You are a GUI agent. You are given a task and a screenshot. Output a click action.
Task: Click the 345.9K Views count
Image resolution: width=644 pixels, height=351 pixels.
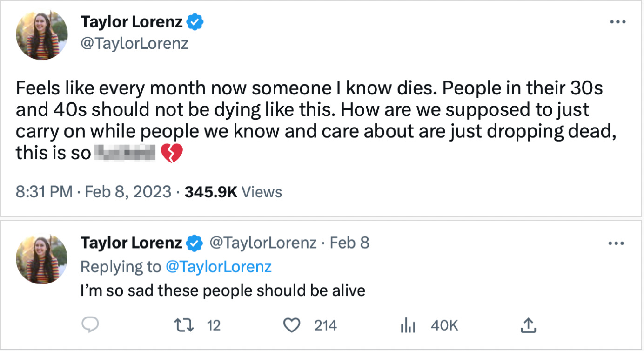(x=233, y=192)
